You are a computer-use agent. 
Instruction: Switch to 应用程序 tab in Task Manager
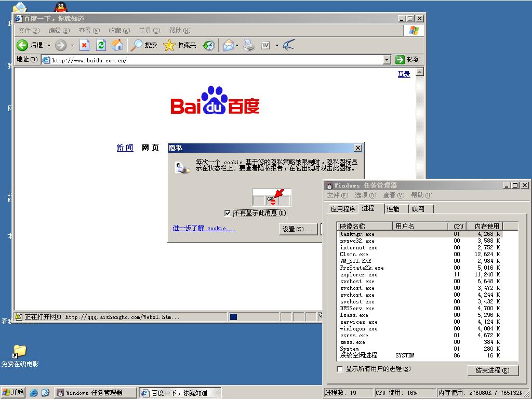tap(343, 209)
